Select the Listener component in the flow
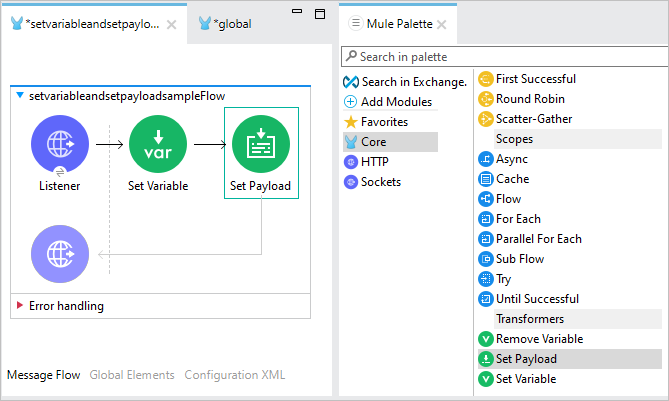 click(x=60, y=144)
